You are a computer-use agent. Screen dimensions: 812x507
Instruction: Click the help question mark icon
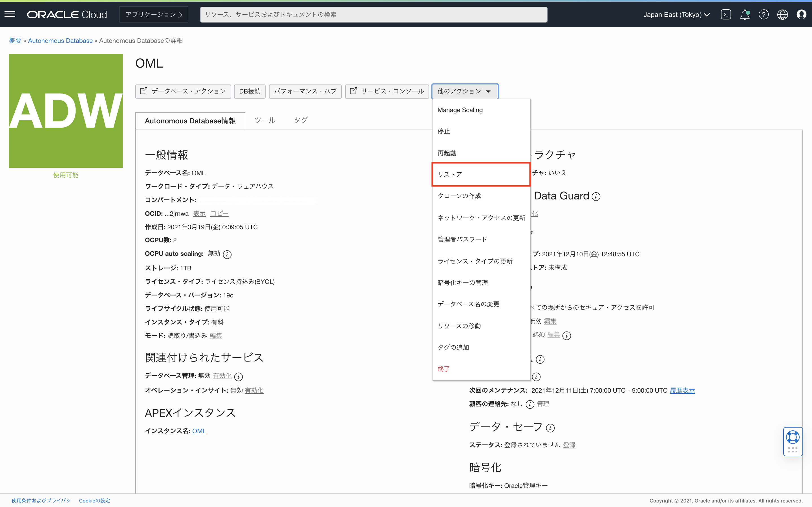click(763, 14)
